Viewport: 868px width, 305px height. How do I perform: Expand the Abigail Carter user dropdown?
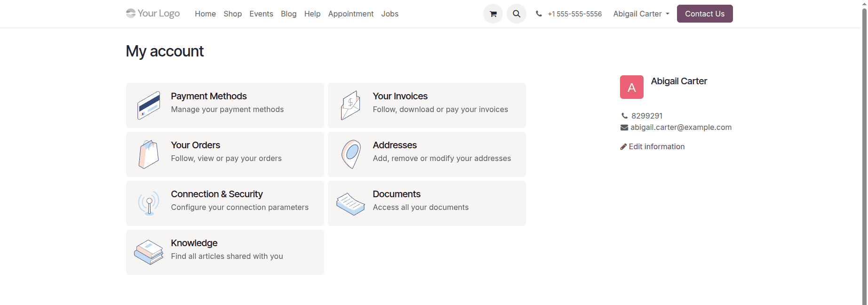641,14
